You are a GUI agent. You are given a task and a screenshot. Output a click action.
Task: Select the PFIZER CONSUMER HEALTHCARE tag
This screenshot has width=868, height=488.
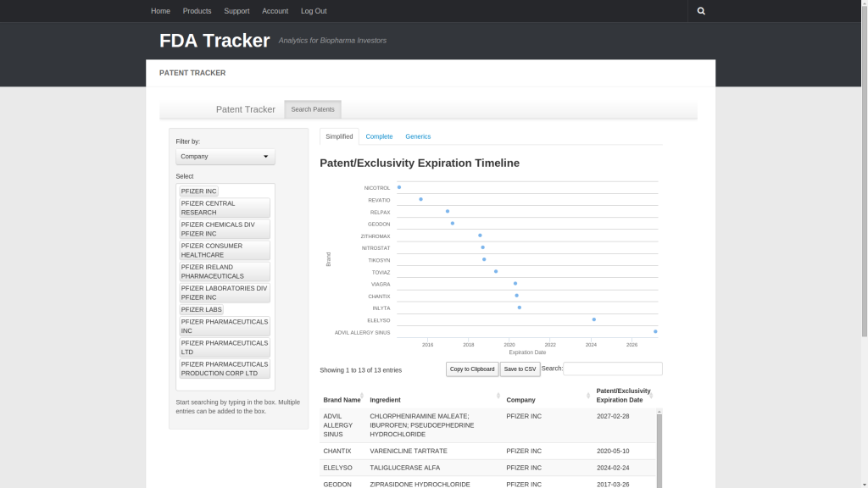click(x=225, y=251)
